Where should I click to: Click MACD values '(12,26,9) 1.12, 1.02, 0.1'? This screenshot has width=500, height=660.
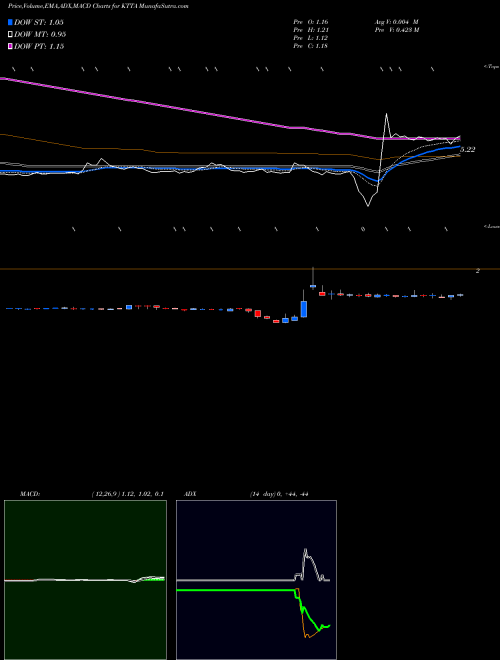click(x=127, y=494)
